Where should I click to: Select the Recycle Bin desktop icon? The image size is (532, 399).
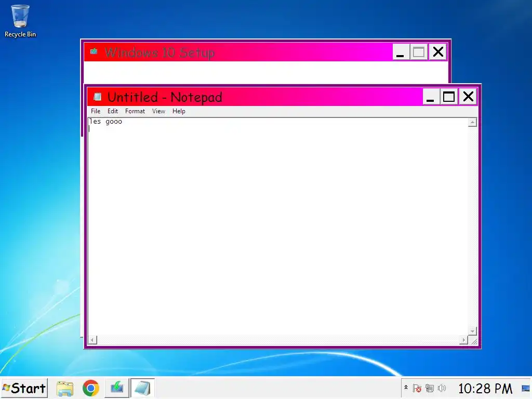coord(20,21)
